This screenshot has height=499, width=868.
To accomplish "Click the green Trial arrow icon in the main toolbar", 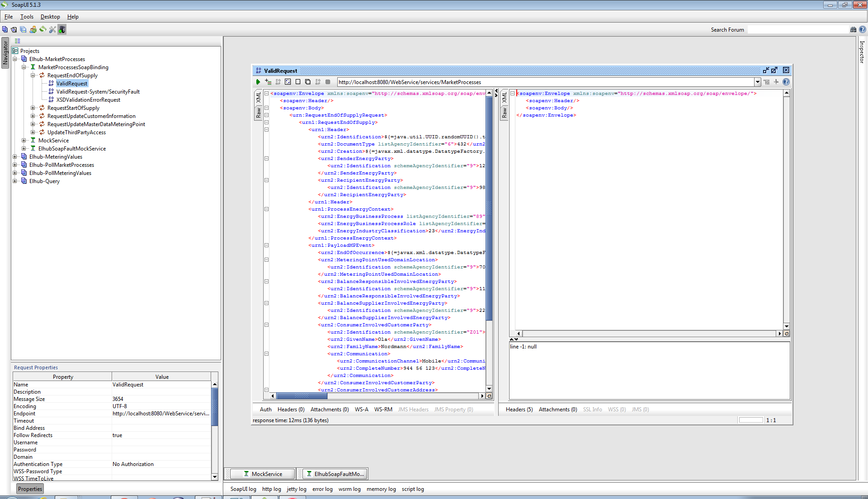I will click(42, 29).
